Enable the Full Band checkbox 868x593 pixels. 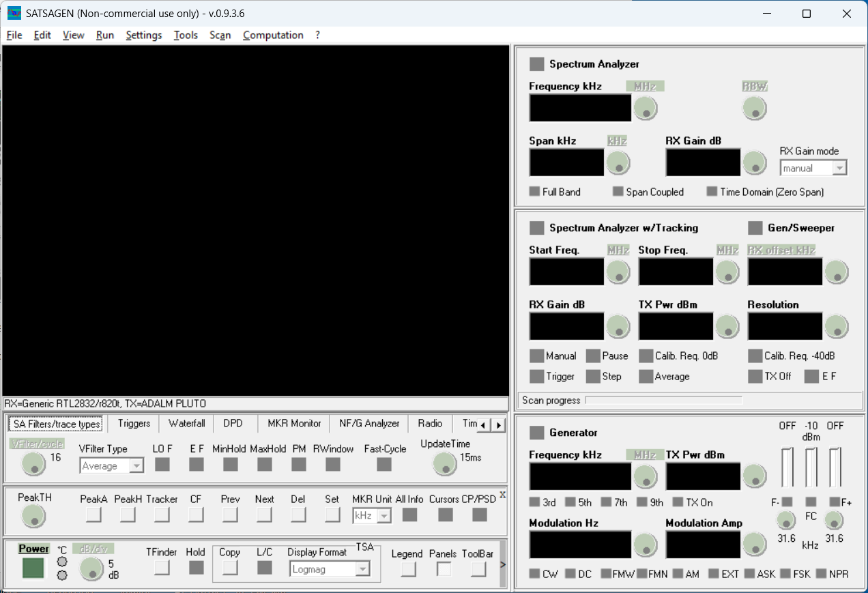[x=535, y=192]
